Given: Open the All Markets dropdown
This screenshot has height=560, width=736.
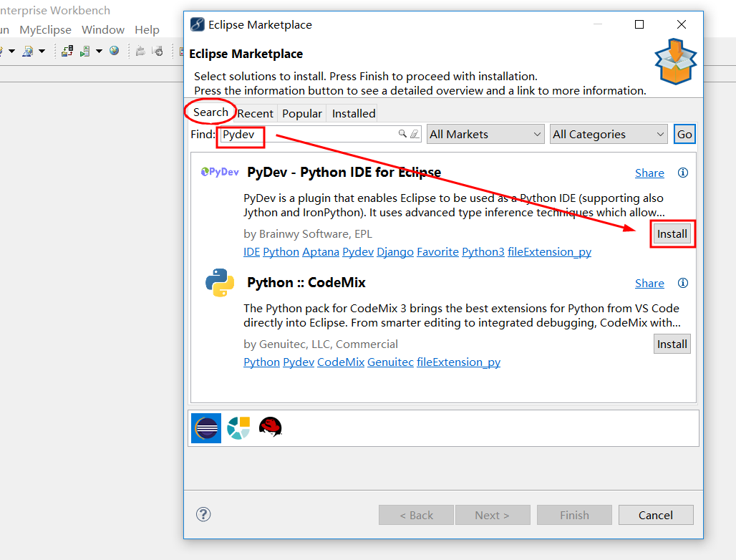Looking at the screenshot, I should pos(485,134).
